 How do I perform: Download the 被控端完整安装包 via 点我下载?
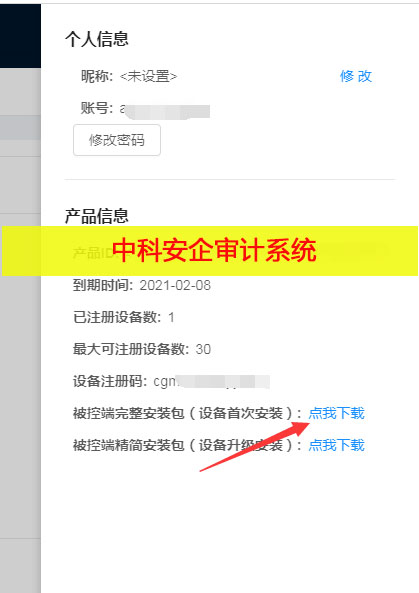336,413
